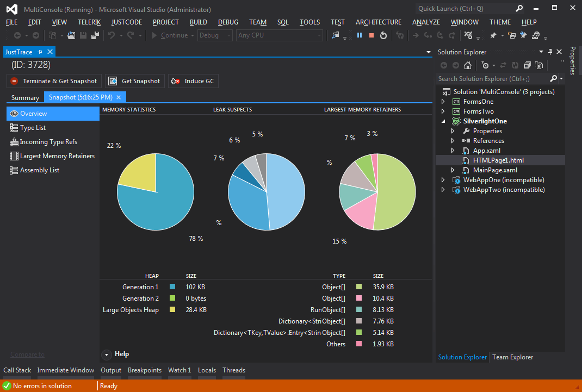The height and width of the screenshot is (392, 582).
Task: Click the Compare to link
Action: (27, 354)
